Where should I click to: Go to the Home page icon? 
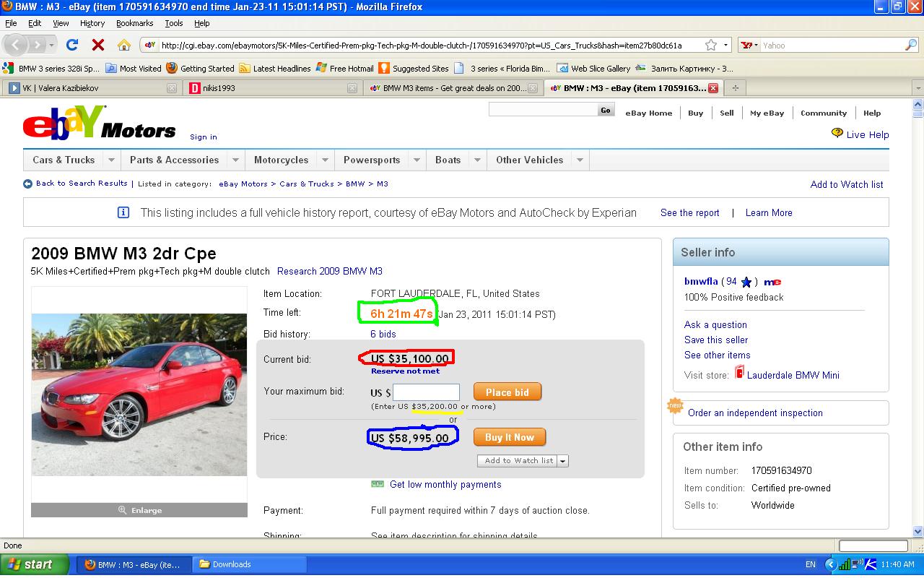123,45
